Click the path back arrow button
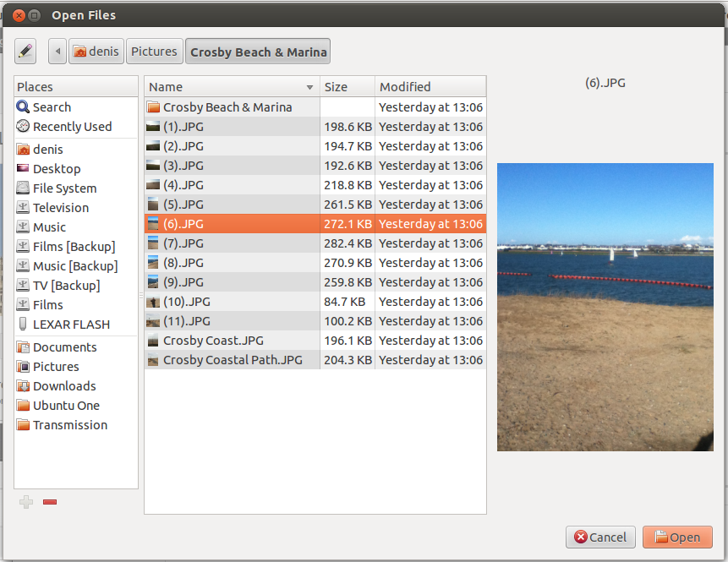This screenshot has height=562, width=728. tap(57, 51)
